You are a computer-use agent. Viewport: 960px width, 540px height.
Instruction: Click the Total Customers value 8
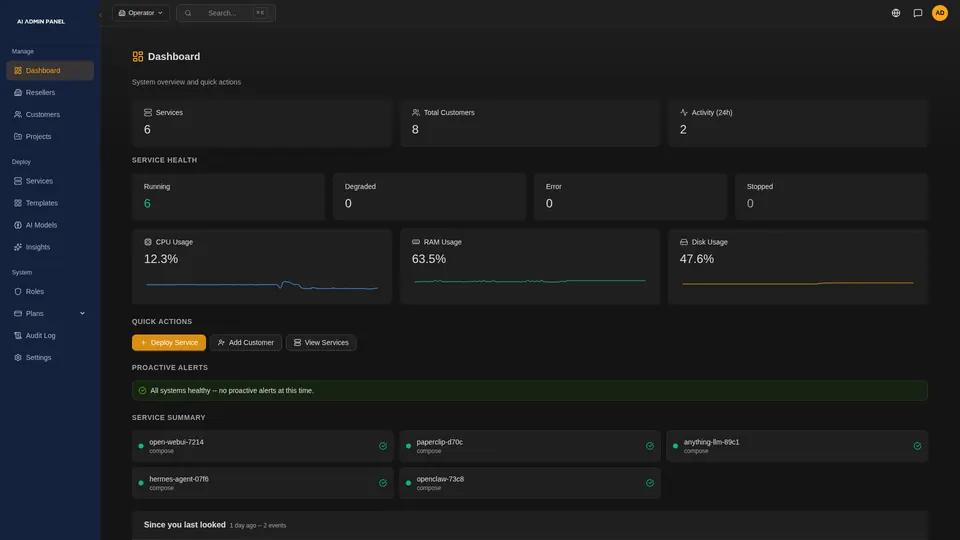415,130
